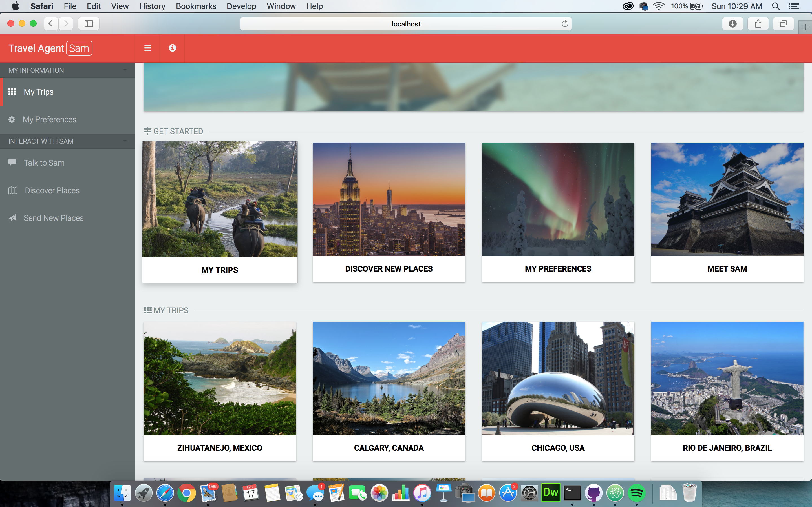This screenshot has height=507, width=812.
Task: Collapse the MY INFORMATION section
Action: tap(125, 70)
